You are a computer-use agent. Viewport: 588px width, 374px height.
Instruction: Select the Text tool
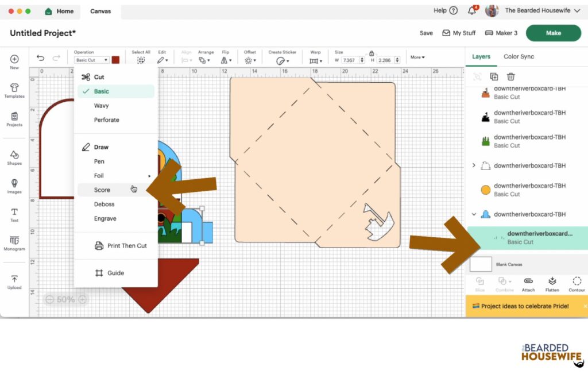(14, 215)
